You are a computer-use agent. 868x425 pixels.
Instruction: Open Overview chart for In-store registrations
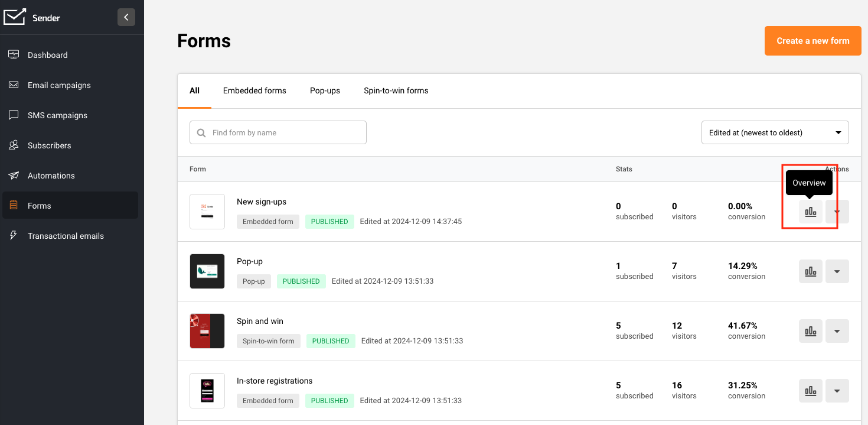coord(810,391)
